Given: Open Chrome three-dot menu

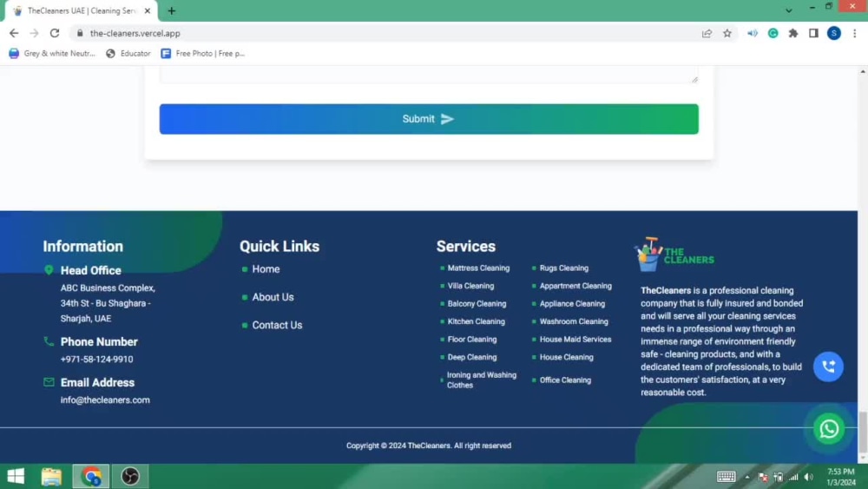Looking at the screenshot, I should pyautogui.click(x=855, y=33).
